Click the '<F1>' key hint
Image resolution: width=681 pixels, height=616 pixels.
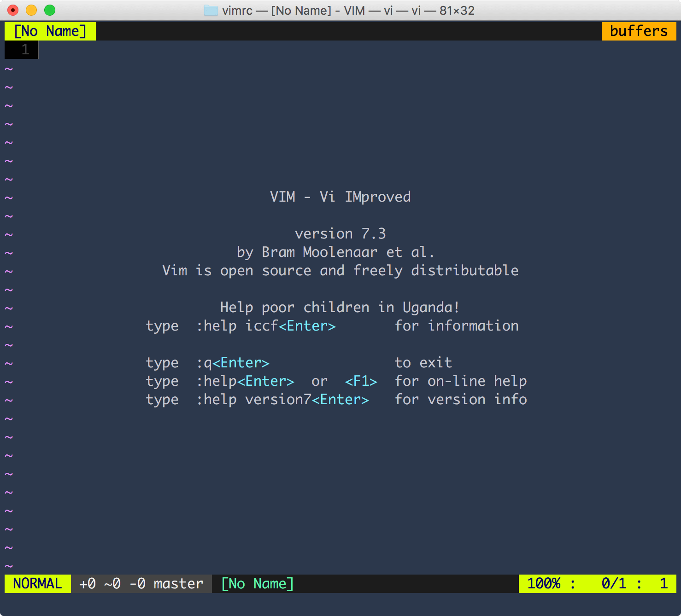click(x=361, y=381)
